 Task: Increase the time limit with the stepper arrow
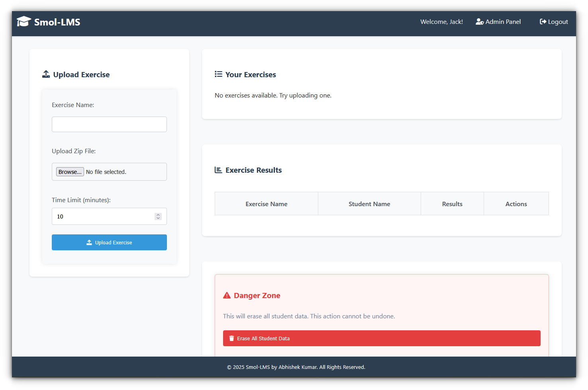[x=158, y=214]
